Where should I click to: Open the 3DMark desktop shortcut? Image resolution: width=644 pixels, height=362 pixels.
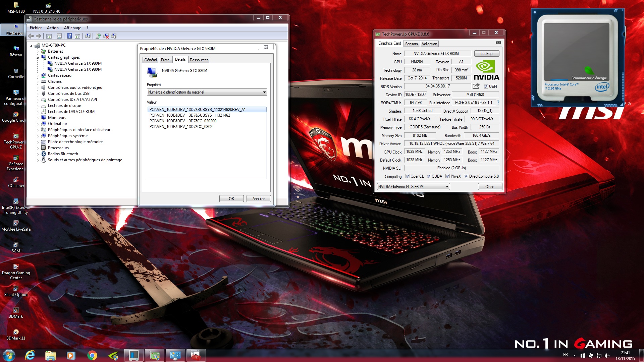click(x=16, y=313)
